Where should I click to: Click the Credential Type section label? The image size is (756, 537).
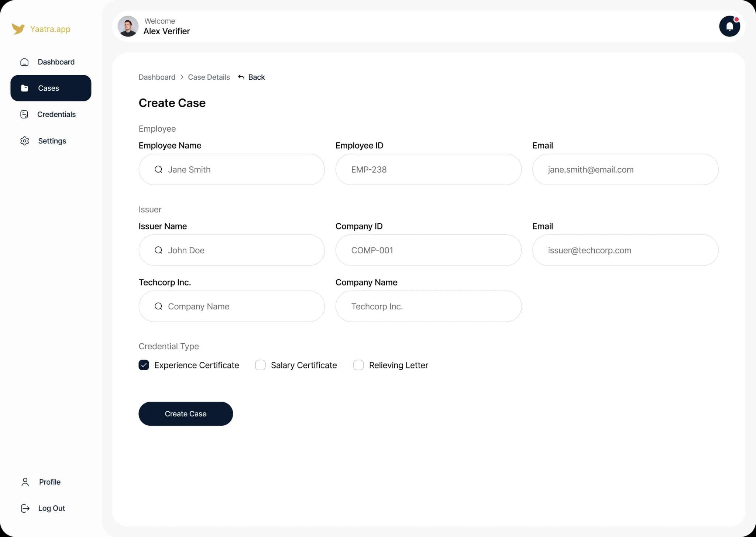[x=169, y=346]
